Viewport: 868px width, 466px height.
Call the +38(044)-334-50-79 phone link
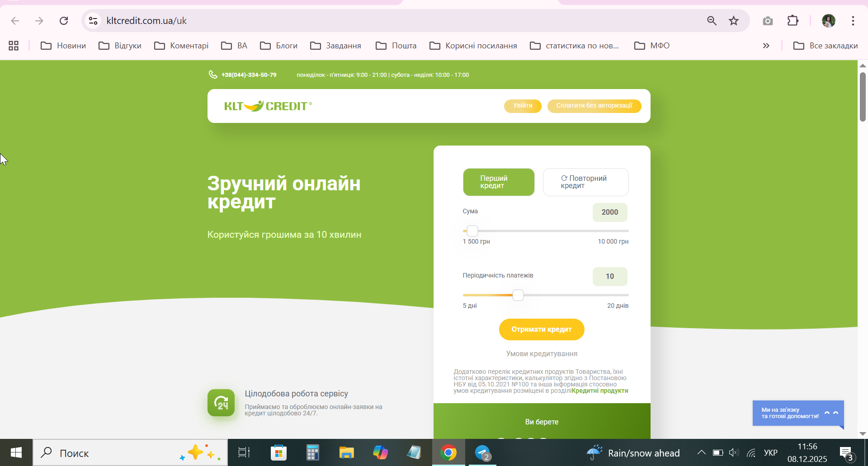(x=249, y=75)
